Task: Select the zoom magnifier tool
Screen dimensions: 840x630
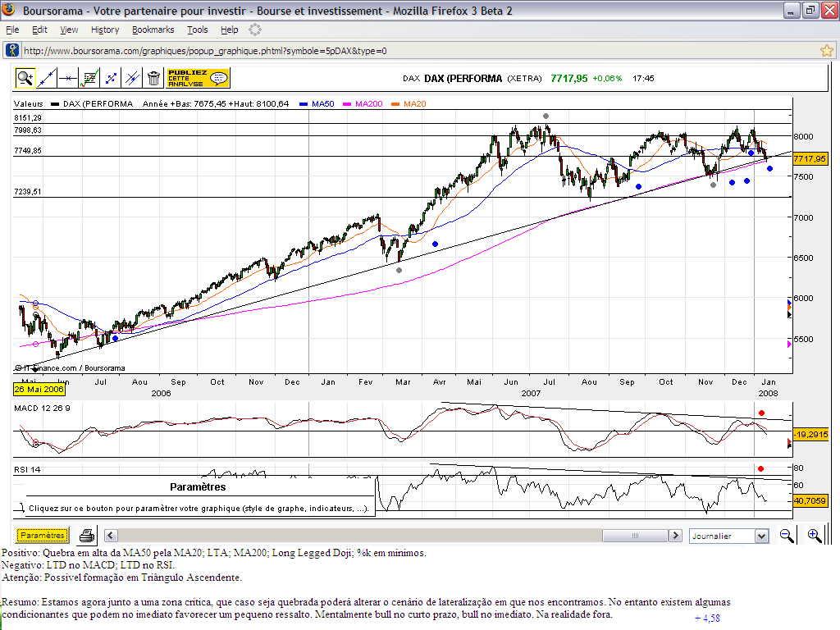Action: 25,78
